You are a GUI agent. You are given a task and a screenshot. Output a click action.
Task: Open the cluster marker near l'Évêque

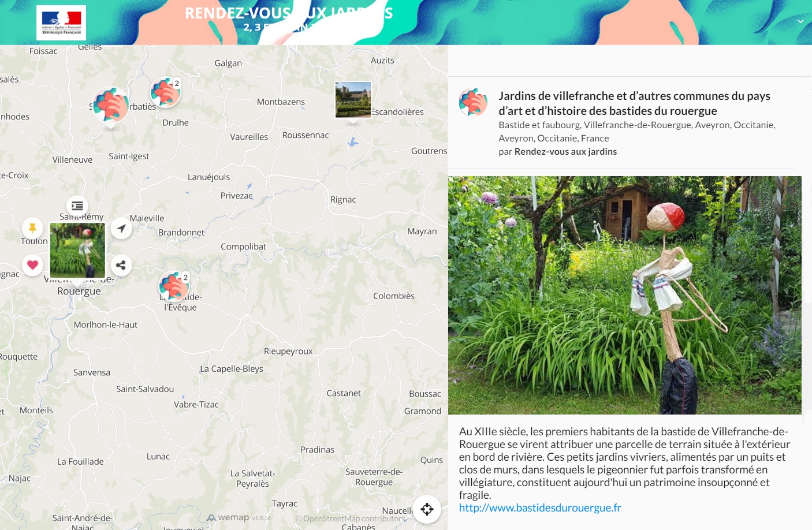173,286
